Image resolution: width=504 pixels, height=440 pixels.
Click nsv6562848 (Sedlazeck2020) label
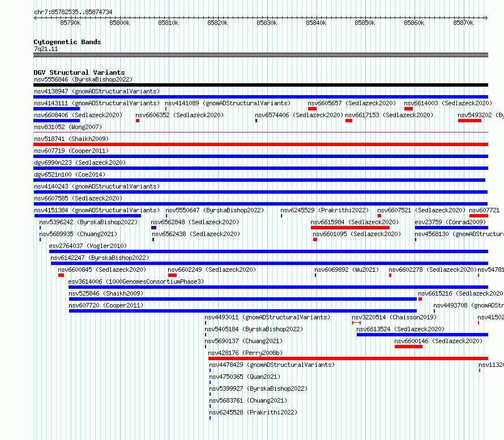[x=195, y=222]
